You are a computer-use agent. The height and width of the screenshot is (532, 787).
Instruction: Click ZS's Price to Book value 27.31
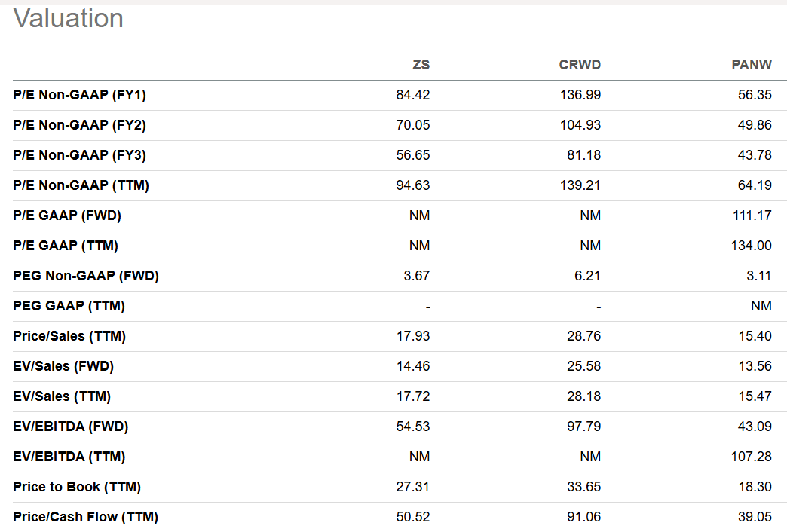point(412,487)
